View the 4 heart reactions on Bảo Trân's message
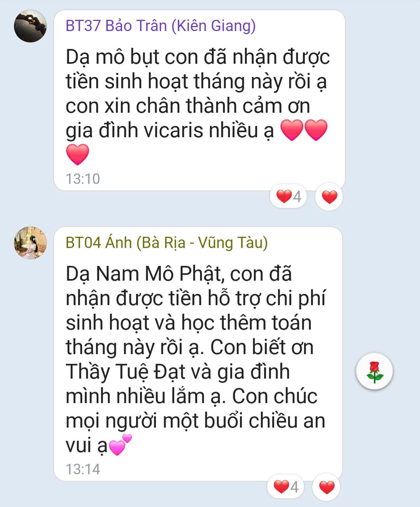 (289, 196)
